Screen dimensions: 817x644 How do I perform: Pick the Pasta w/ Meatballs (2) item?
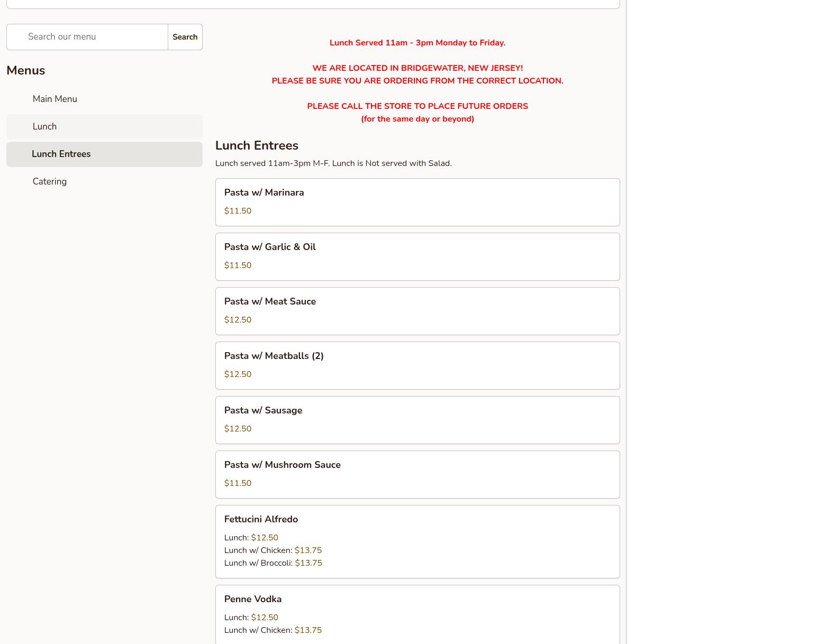click(417, 365)
